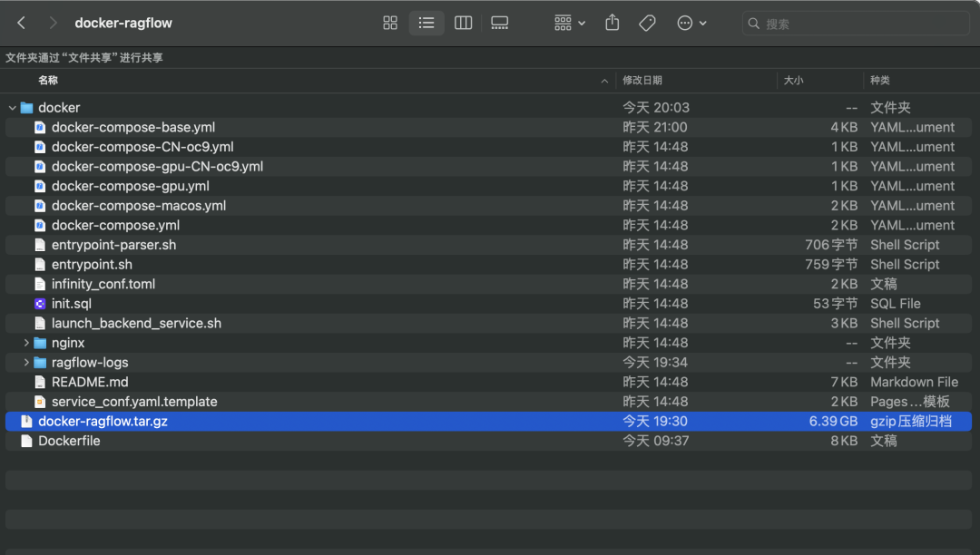
Task: Open the group-by options dropdown
Action: [569, 23]
